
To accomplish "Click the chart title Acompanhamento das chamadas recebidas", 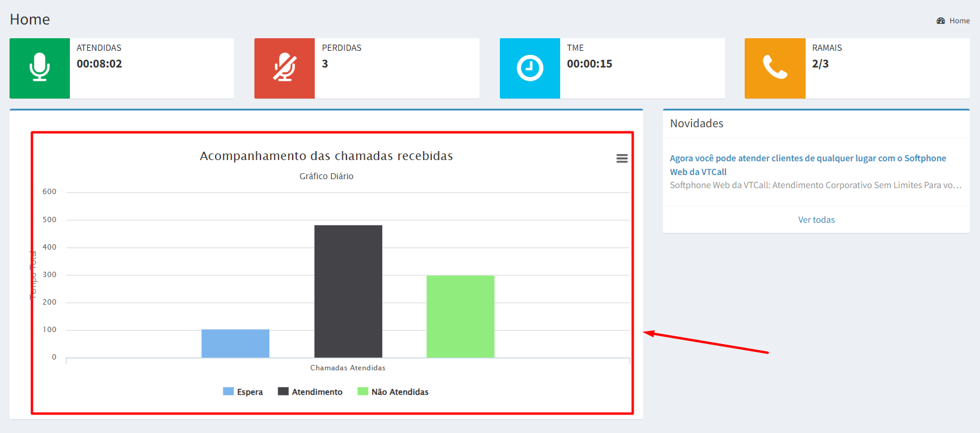I will click(326, 156).
